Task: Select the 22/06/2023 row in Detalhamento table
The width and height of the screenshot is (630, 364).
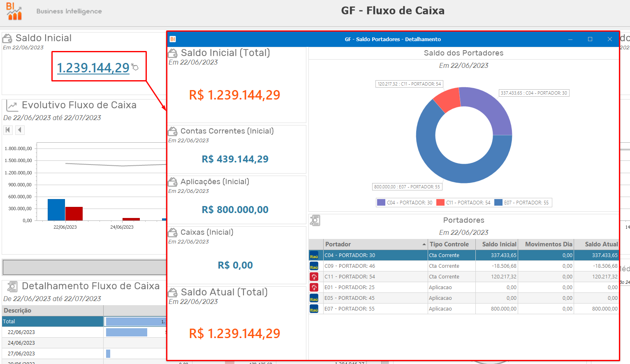Action: click(x=84, y=332)
